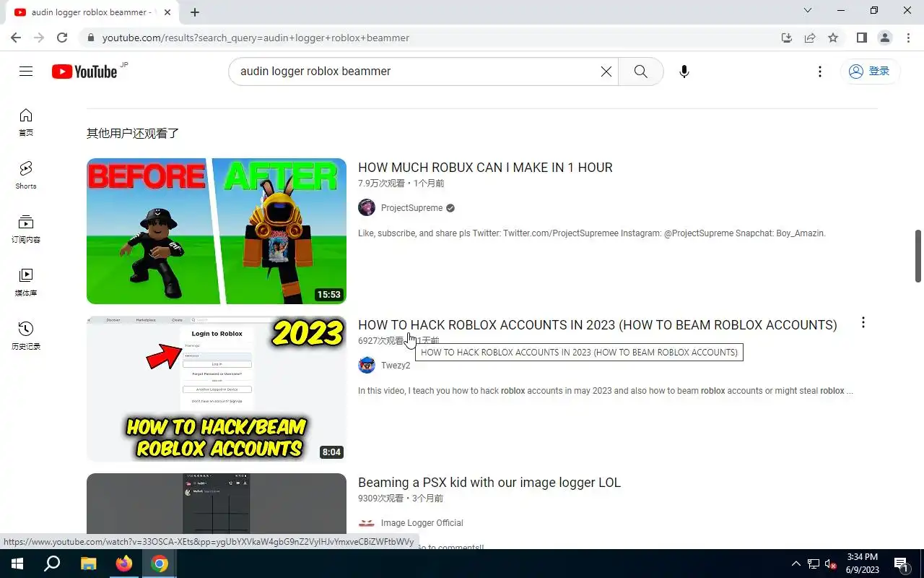Launch Firefox from the taskbar
The height and width of the screenshot is (578, 924).
(124, 564)
